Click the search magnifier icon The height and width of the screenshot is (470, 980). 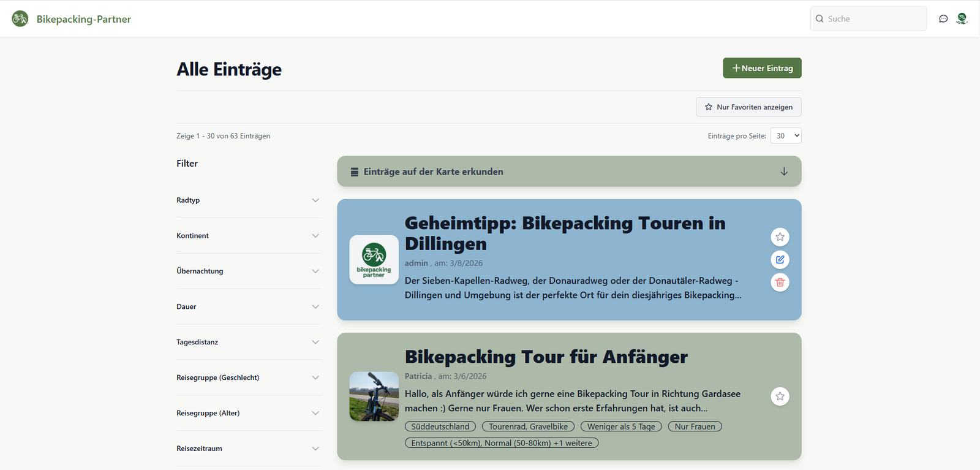[820, 19]
